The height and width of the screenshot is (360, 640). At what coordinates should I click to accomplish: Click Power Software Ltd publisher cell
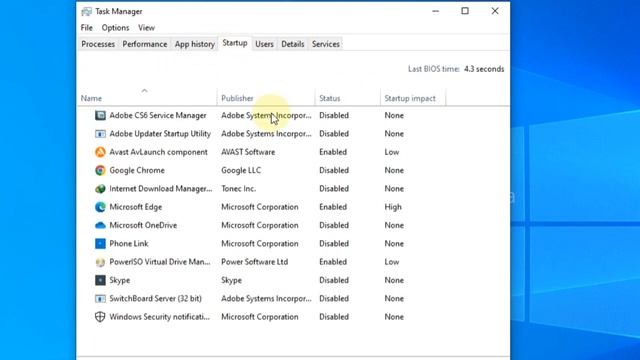pos(255,262)
